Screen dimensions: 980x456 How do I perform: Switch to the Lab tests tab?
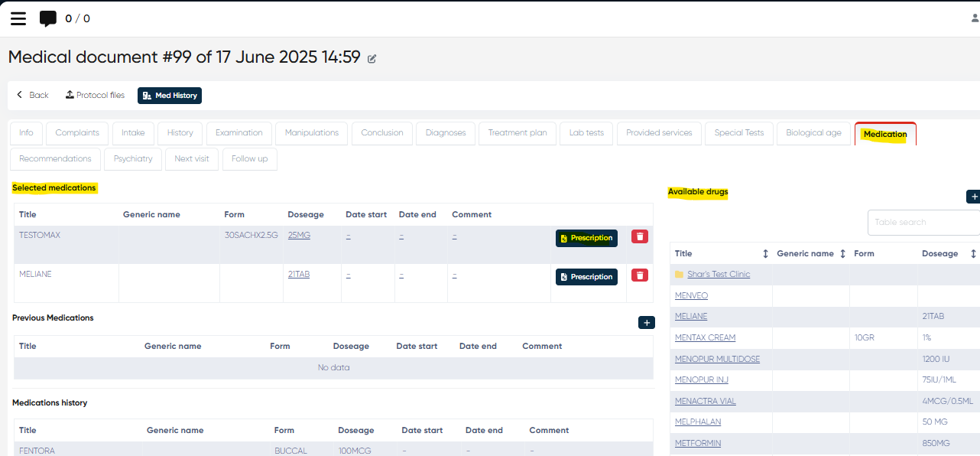[x=586, y=133]
